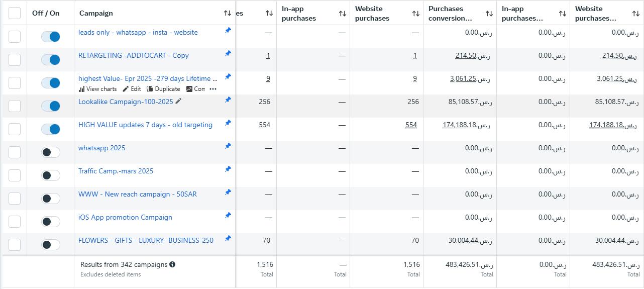Sort by Website purchases column
Image resolution: width=644 pixels, height=289 pixels.
click(415, 14)
